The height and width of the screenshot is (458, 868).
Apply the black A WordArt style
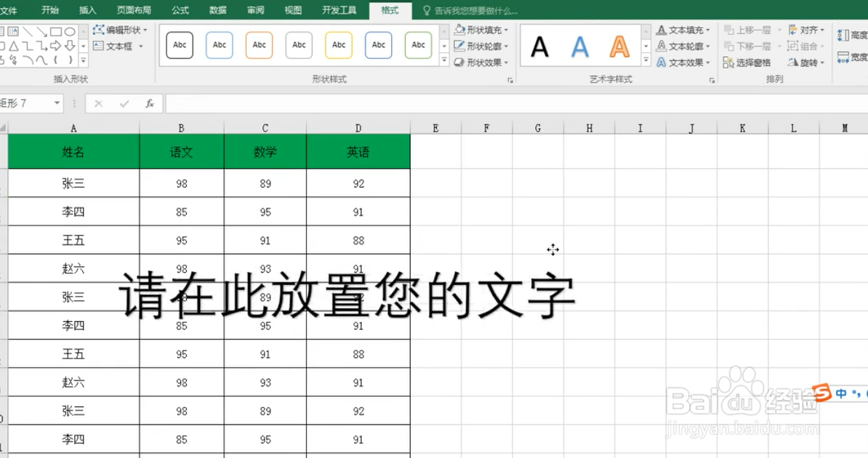point(539,47)
